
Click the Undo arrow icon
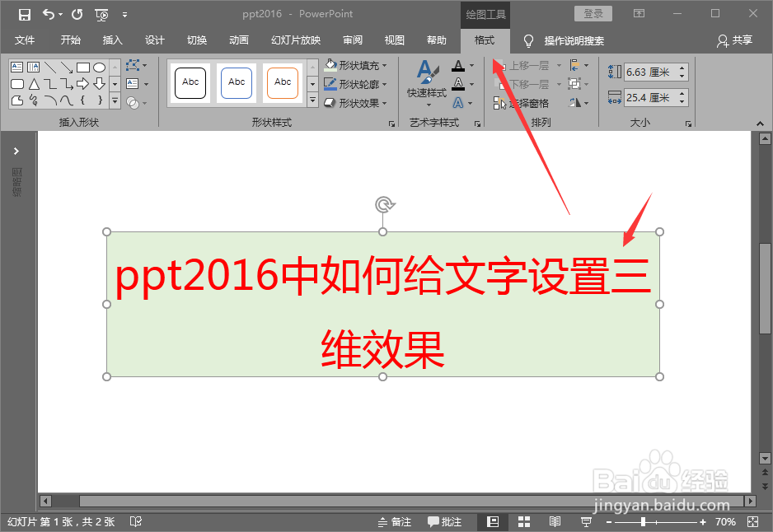pos(49,14)
